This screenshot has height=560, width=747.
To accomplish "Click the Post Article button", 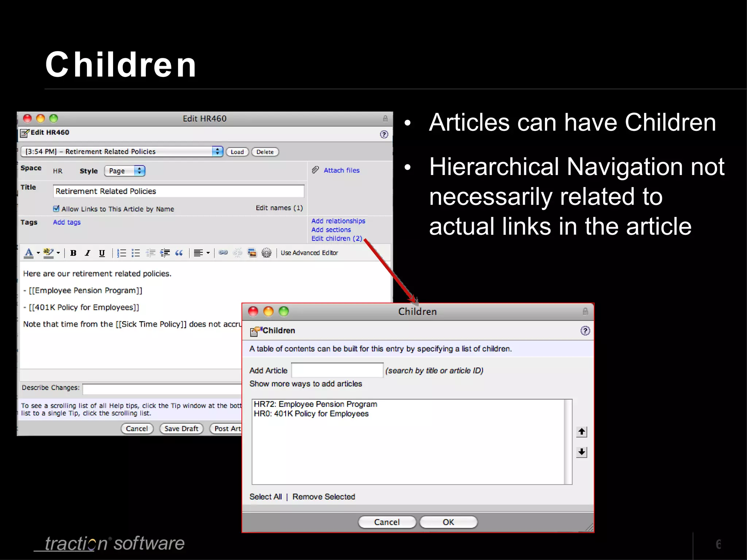I will pos(226,428).
